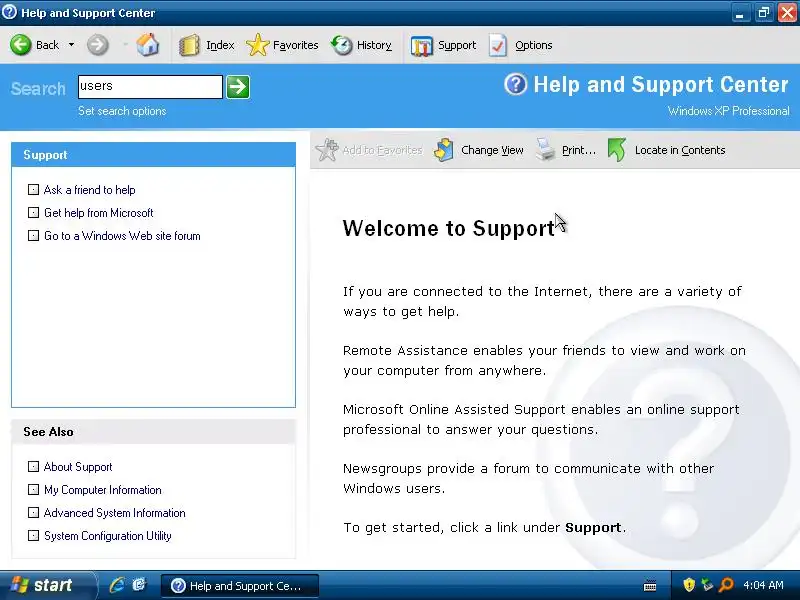
Task: Click the Favorites star icon
Action: [258, 45]
